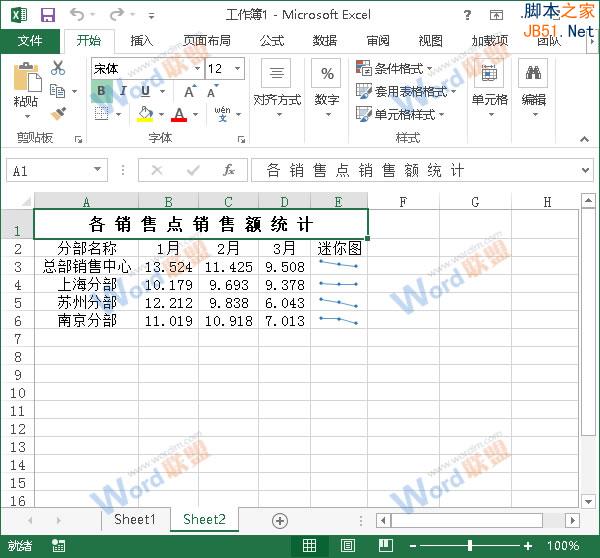Apply the red font color A

click(x=179, y=114)
